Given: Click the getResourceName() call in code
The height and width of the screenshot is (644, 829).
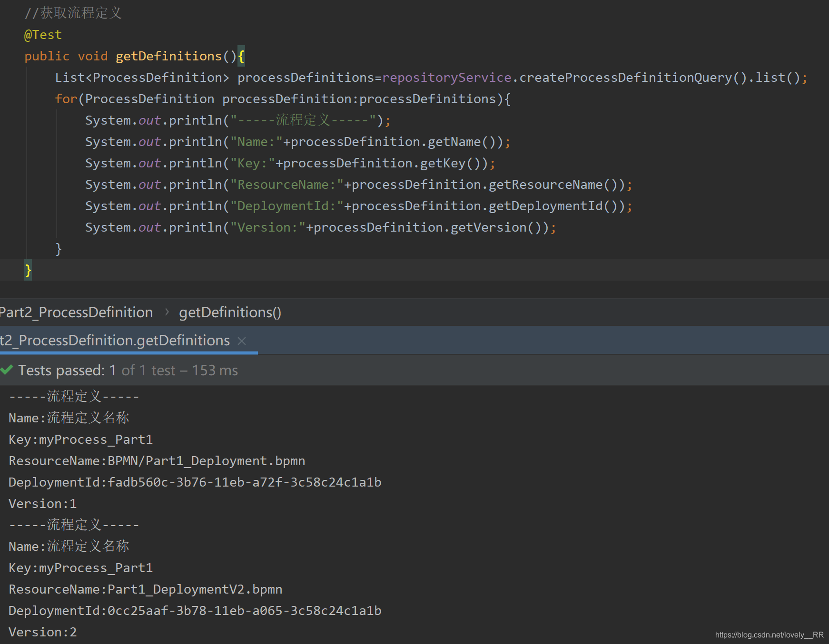Looking at the screenshot, I should point(553,185).
